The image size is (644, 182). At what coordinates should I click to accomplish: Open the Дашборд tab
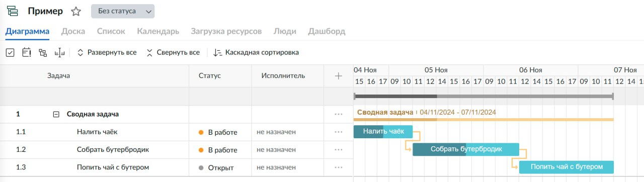point(327,31)
